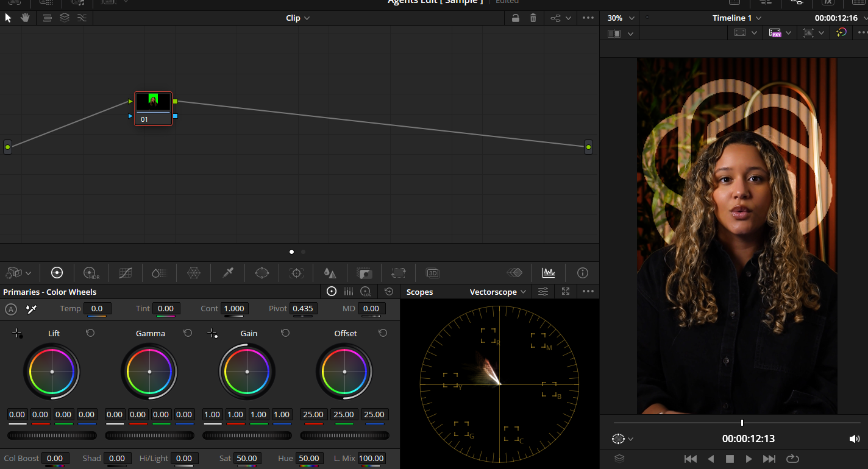This screenshot has width=868, height=469.
Task: Pick black point with Lift crosshair picker
Action: point(17,333)
